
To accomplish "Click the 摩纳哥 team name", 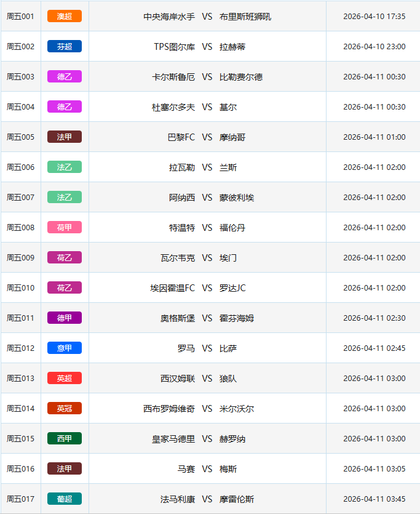I will click(x=232, y=137).
